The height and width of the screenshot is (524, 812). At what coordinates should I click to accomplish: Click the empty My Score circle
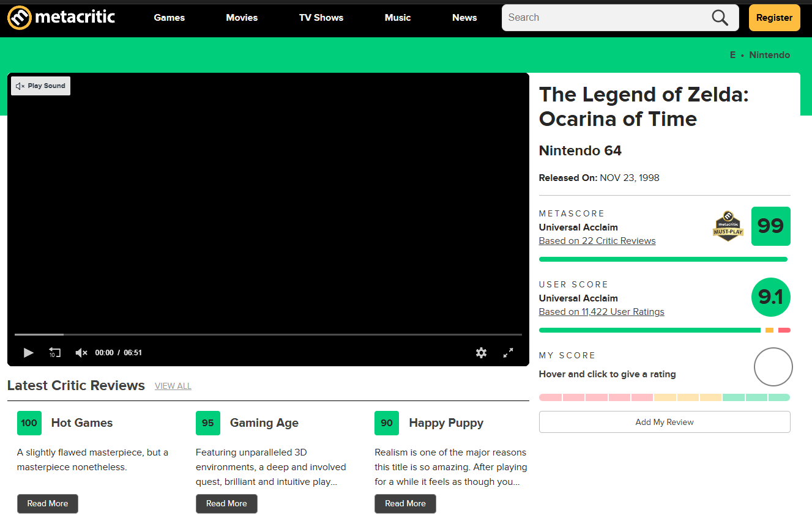pyautogui.click(x=773, y=367)
